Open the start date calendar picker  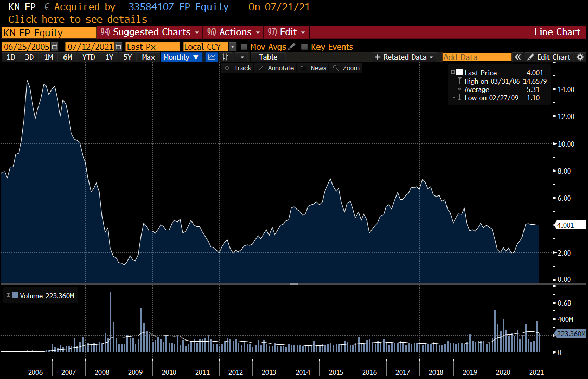(x=55, y=47)
